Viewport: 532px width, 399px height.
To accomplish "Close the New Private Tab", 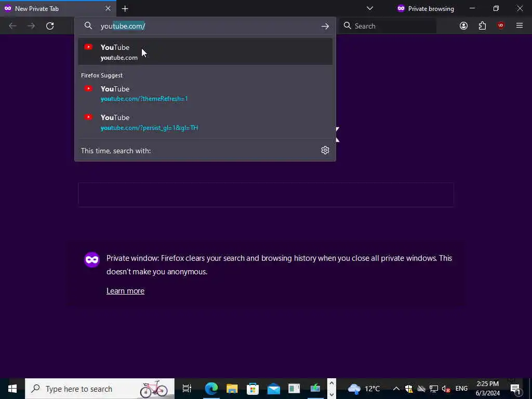I will click(x=108, y=8).
